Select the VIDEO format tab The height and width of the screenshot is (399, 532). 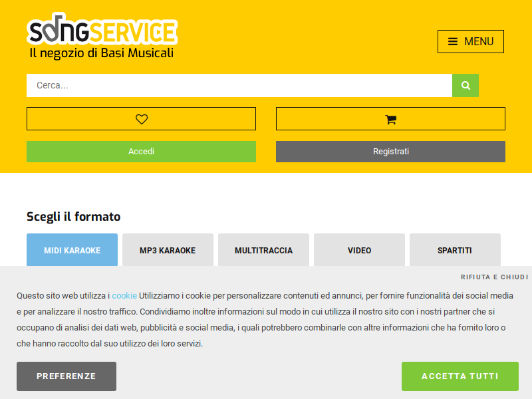tap(359, 250)
